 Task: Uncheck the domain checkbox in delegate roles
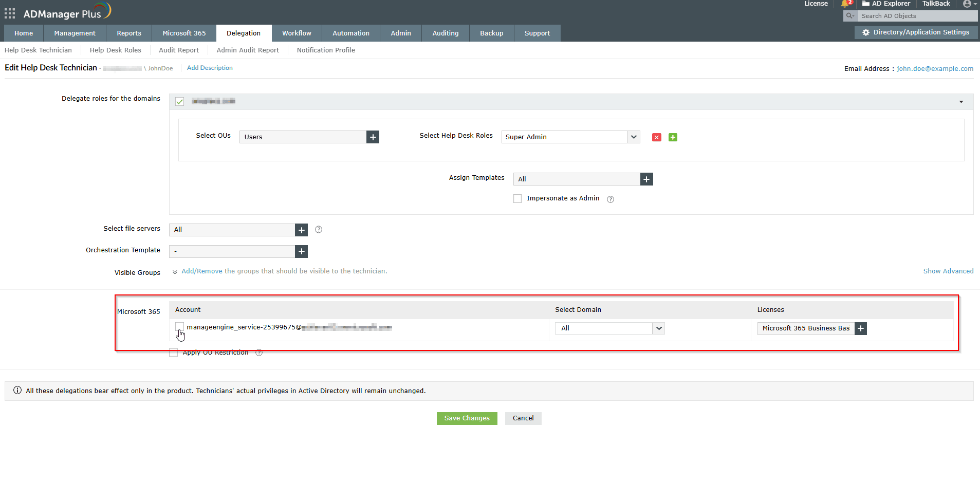(179, 102)
